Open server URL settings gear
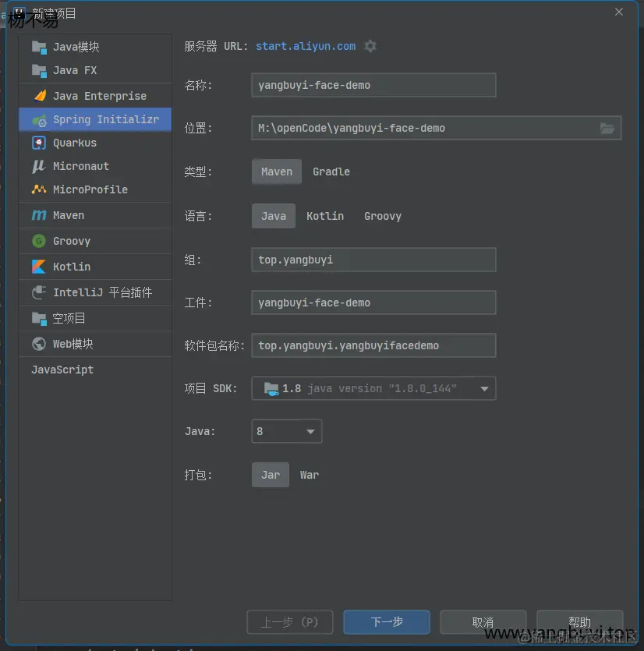The width and height of the screenshot is (644, 651). coord(370,46)
